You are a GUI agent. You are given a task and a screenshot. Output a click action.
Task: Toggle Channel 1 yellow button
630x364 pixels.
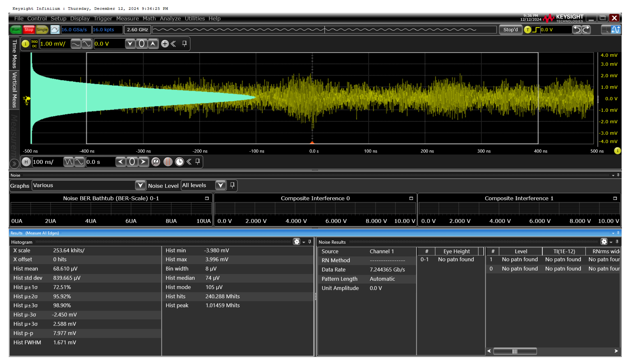(x=25, y=44)
